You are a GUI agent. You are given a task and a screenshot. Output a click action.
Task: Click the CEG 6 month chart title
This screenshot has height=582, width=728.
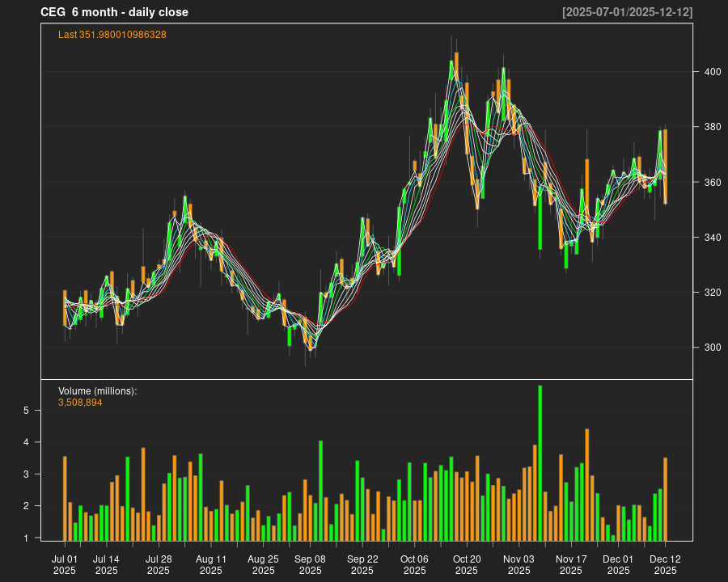114,12
